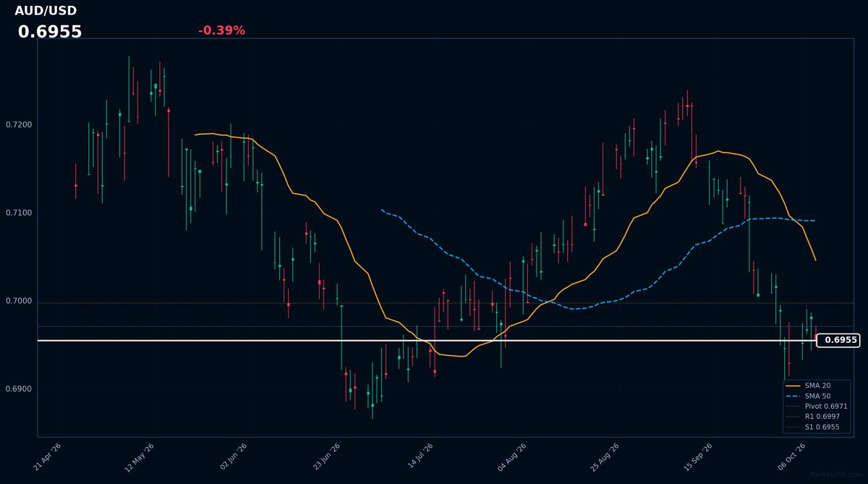Click the 21 Apr '26 date label

[x=47, y=458]
